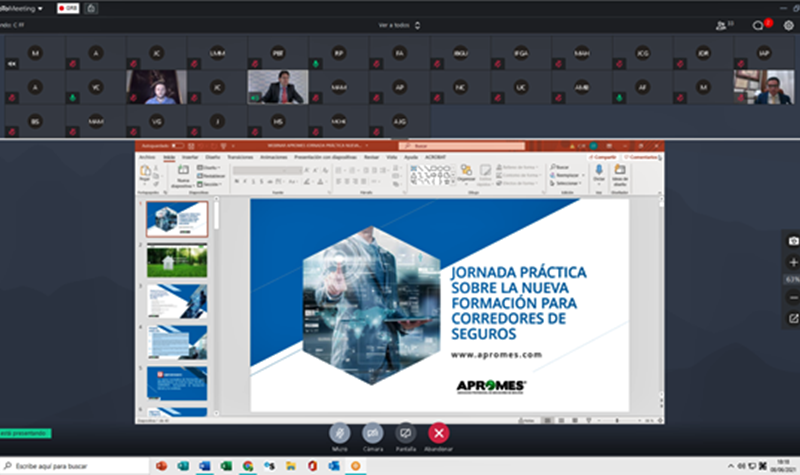Click the camera snapshot icon on right sidebar
The height and width of the screenshot is (475, 800).
pyautogui.click(x=793, y=241)
